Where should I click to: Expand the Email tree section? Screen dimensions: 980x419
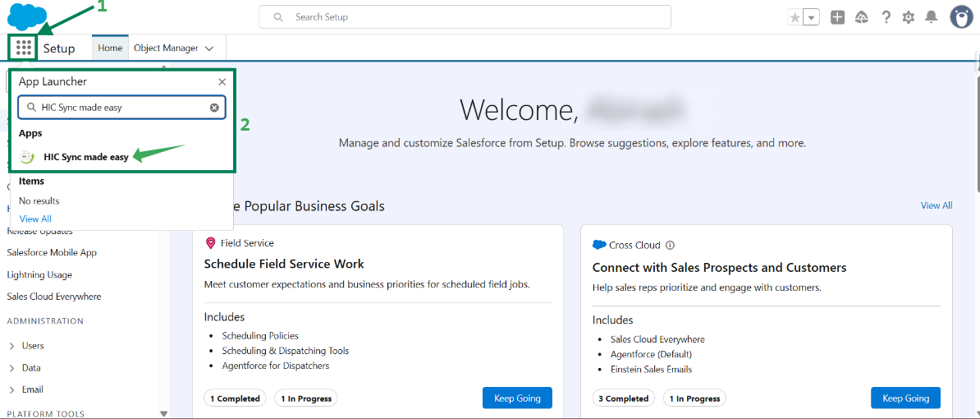11,389
